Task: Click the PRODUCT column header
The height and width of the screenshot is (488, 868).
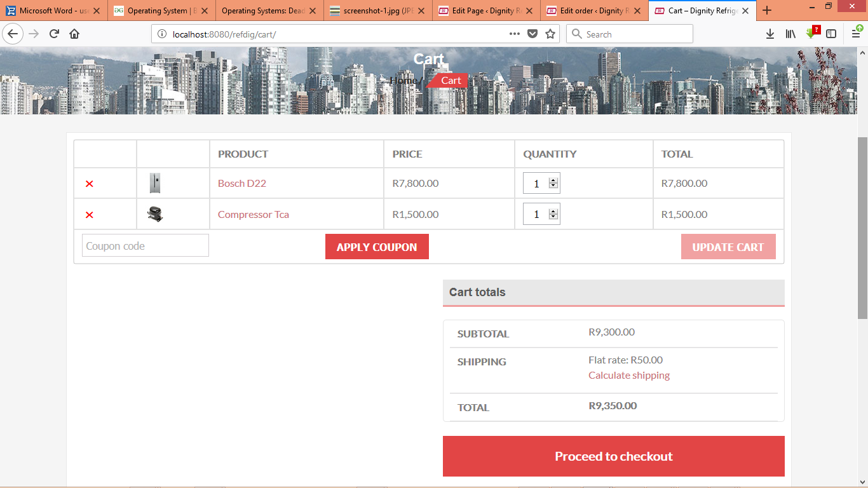Action: click(243, 154)
